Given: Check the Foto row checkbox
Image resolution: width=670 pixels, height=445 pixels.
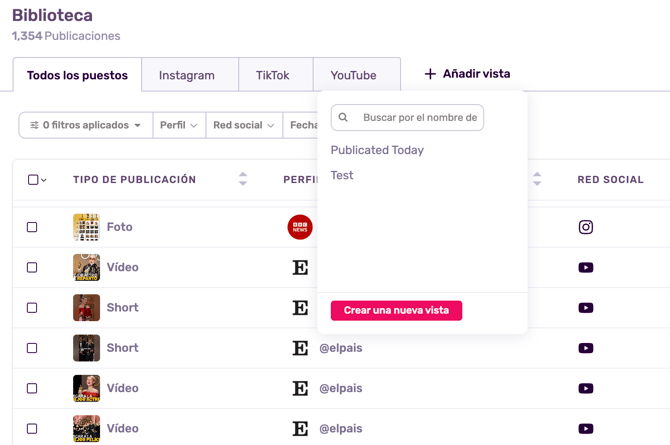Looking at the screenshot, I should [32, 227].
